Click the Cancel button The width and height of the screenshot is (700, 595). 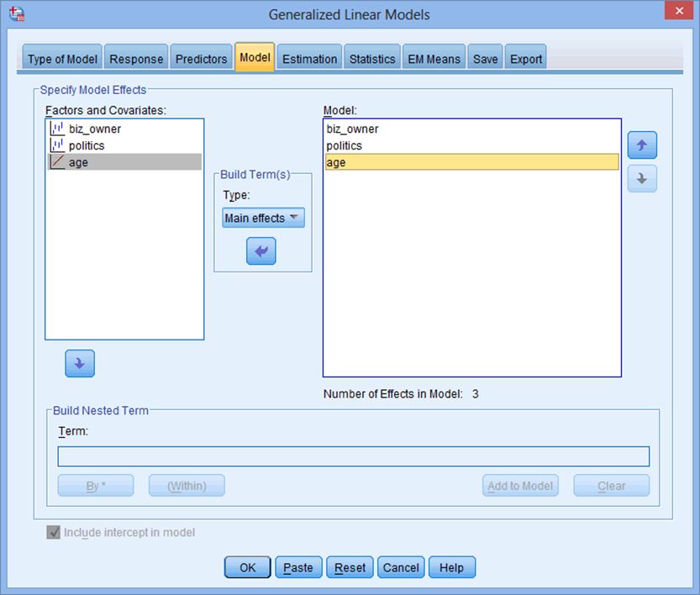[x=401, y=567]
